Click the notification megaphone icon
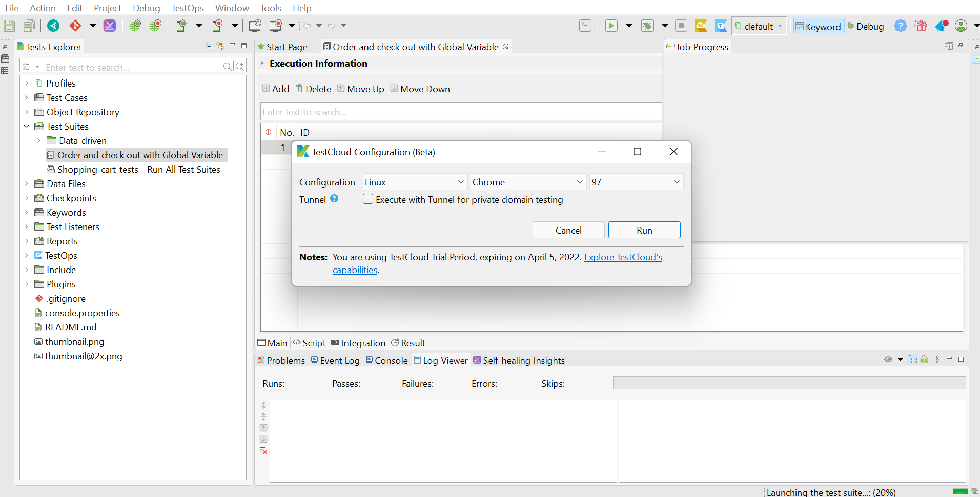The height and width of the screenshot is (497, 980). [942, 26]
